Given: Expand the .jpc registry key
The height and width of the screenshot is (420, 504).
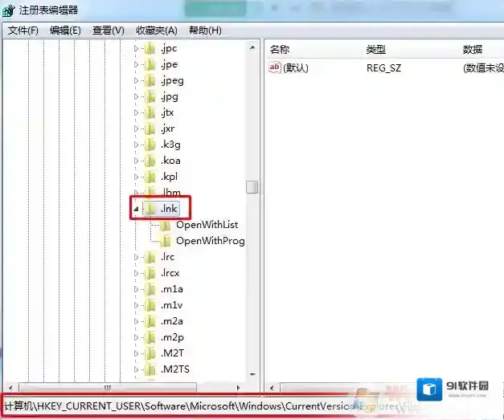Looking at the screenshot, I should tap(137, 48).
